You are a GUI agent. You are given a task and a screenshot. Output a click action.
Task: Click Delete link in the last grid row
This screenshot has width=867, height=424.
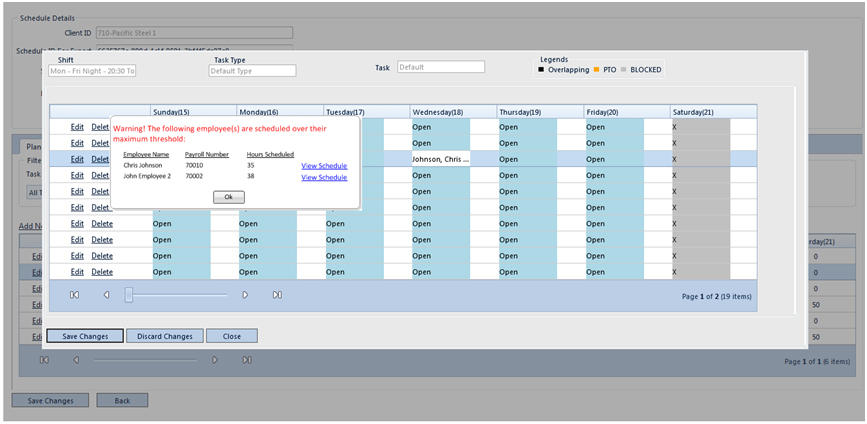102,272
